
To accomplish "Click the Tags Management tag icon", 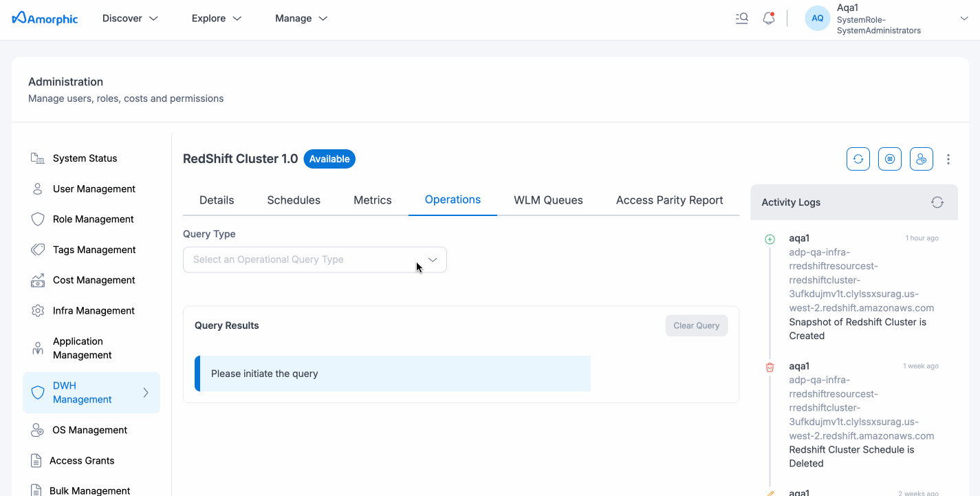I will (x=38, y=250).
